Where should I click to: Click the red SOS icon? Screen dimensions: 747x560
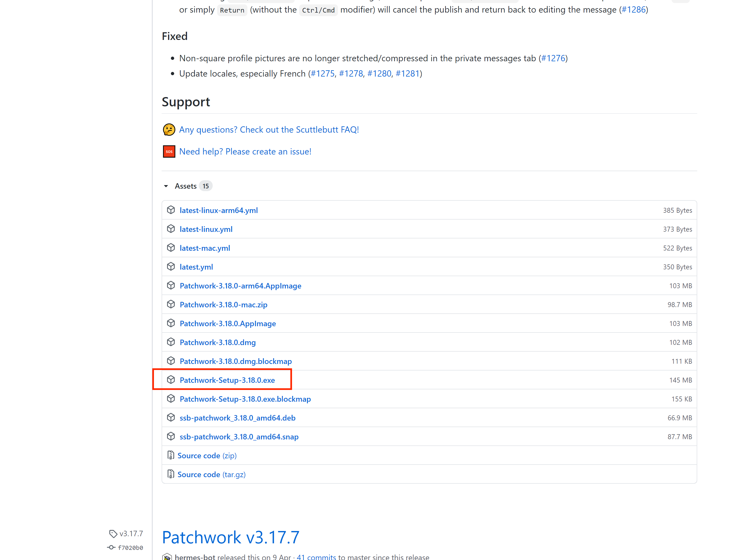(169, 152)
